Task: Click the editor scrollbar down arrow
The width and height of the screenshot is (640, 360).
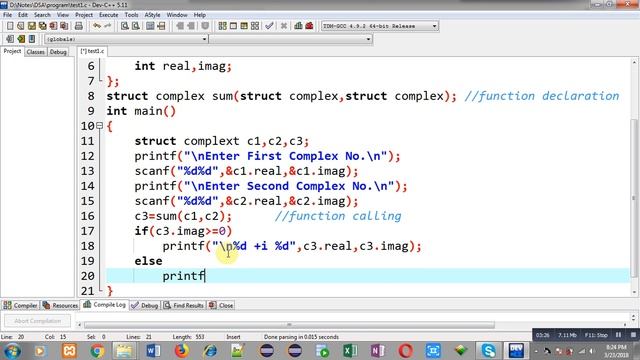Action: [x=634, y=292]
